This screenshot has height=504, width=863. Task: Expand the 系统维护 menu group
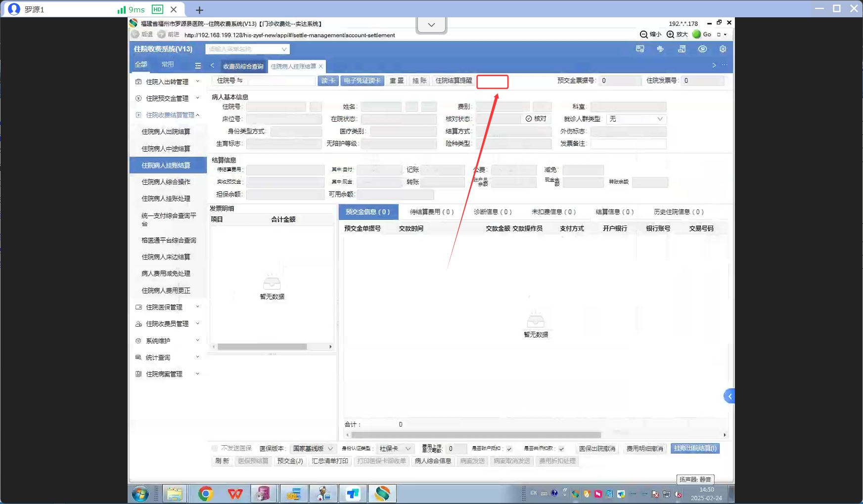point(168,341)
